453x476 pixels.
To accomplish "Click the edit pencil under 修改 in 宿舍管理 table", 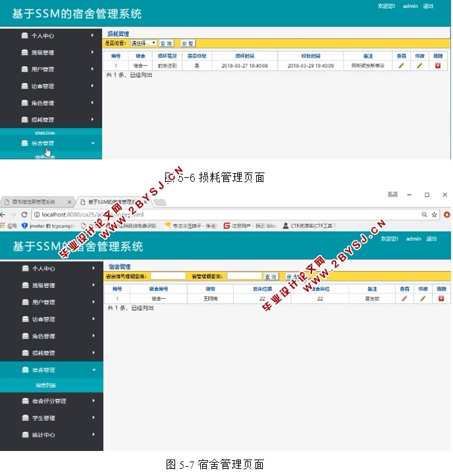I will 423,299.
